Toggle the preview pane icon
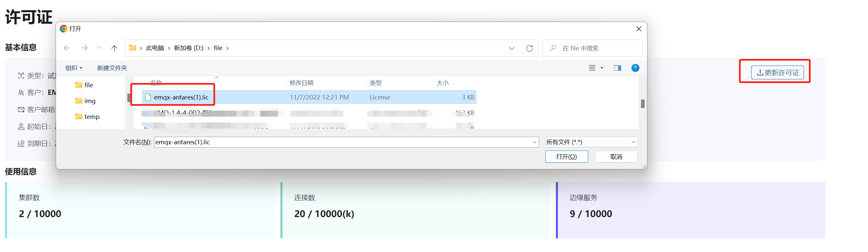This screenshot has height=252, width=868. [x=618, y=68]
